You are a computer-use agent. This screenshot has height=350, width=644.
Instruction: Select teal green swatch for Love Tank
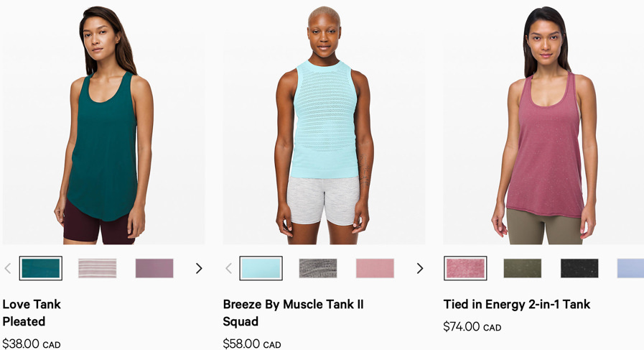click(41, 268)
